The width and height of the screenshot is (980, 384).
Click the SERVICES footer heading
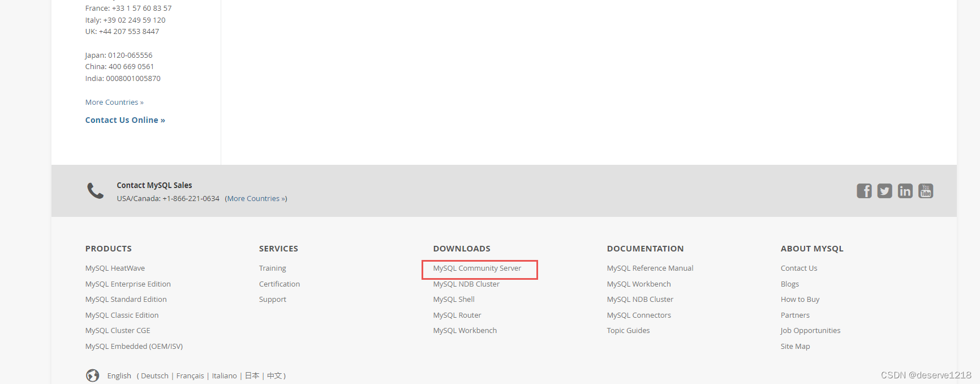278,249
